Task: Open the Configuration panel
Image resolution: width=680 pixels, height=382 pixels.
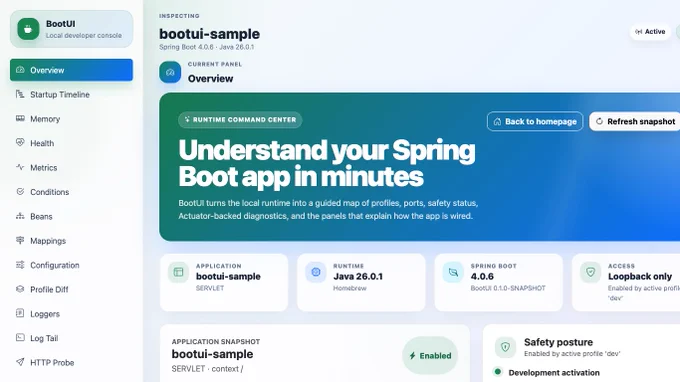Action: pos(72,265)
